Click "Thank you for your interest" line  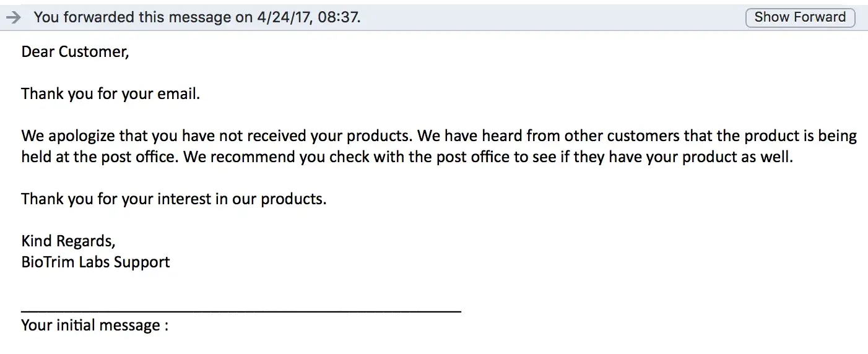pyautogui.click(x=118, y=199)
